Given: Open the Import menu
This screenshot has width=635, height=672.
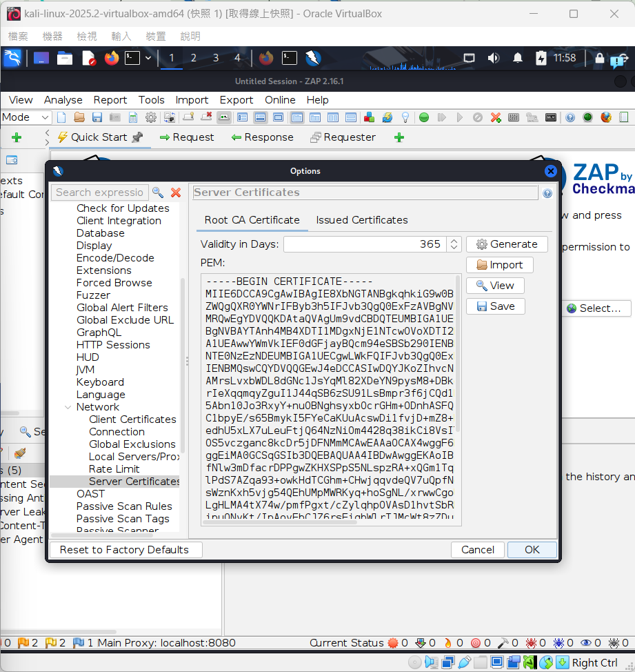Looking at the screenshot, I should (192, 100).
